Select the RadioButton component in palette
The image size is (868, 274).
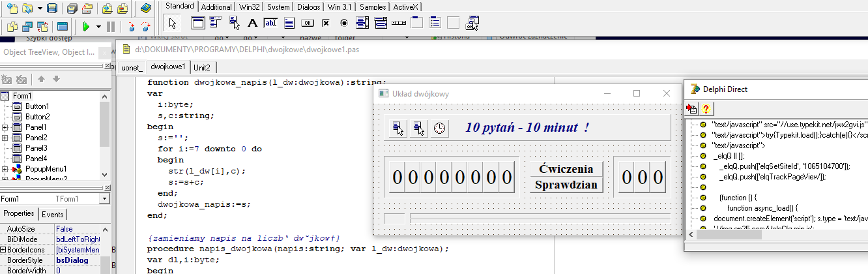click(x=344, y=23)
